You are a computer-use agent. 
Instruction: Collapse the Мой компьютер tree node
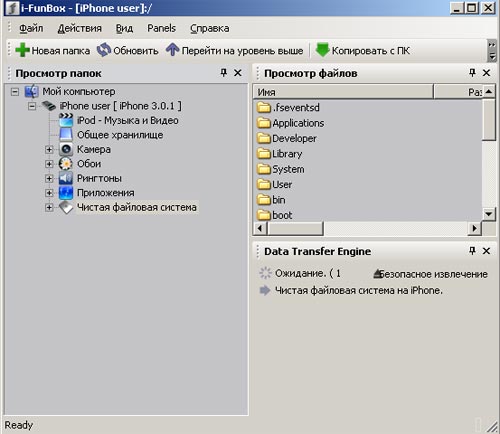[15, 92]
